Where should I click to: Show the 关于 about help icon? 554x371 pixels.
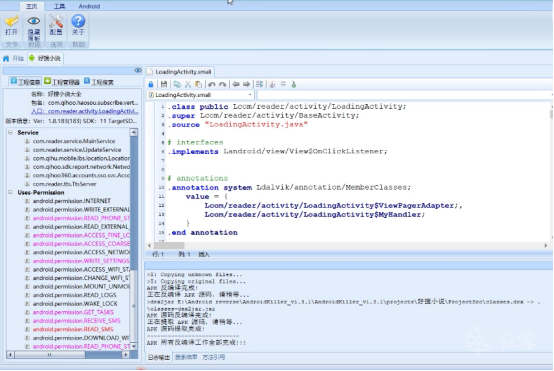click(x=78, y=25)
